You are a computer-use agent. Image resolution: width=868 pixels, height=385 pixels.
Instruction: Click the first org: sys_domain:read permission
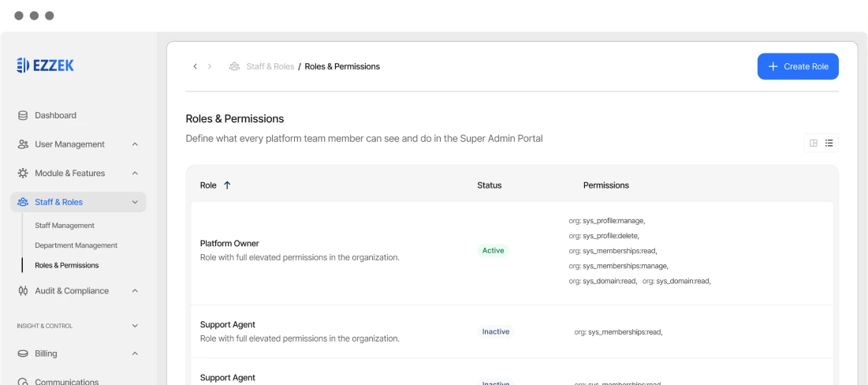tap(603, 281)
